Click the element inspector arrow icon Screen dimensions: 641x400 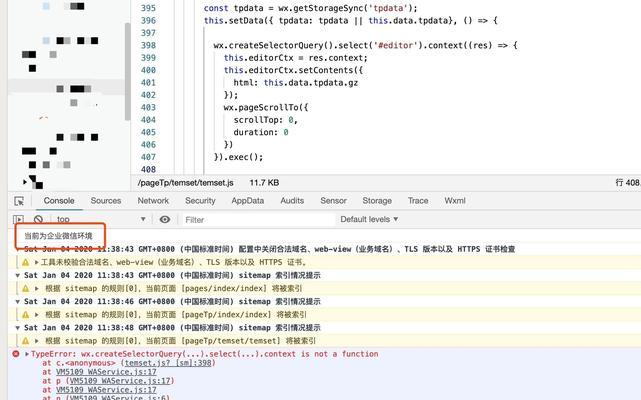(19, 201)
